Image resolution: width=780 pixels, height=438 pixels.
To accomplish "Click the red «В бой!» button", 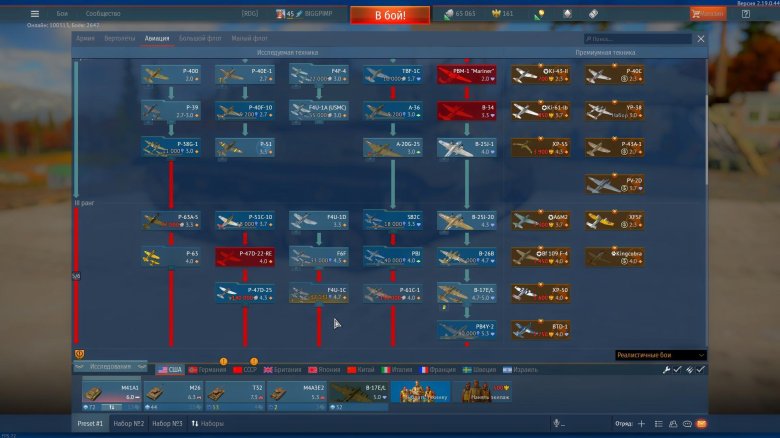I will [x=389, y=15].
